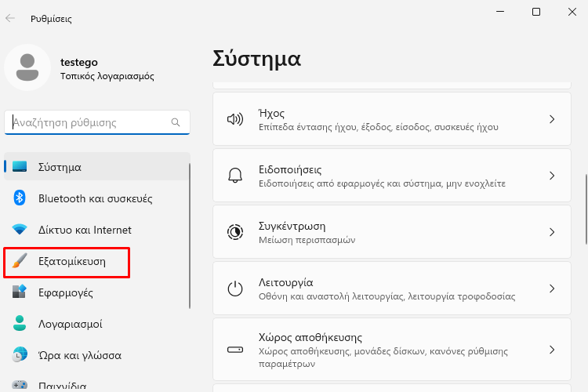The image size is (588, 392).
Task: Click the Αναζήτηση ρύθμισης search field
Action: 96,122
